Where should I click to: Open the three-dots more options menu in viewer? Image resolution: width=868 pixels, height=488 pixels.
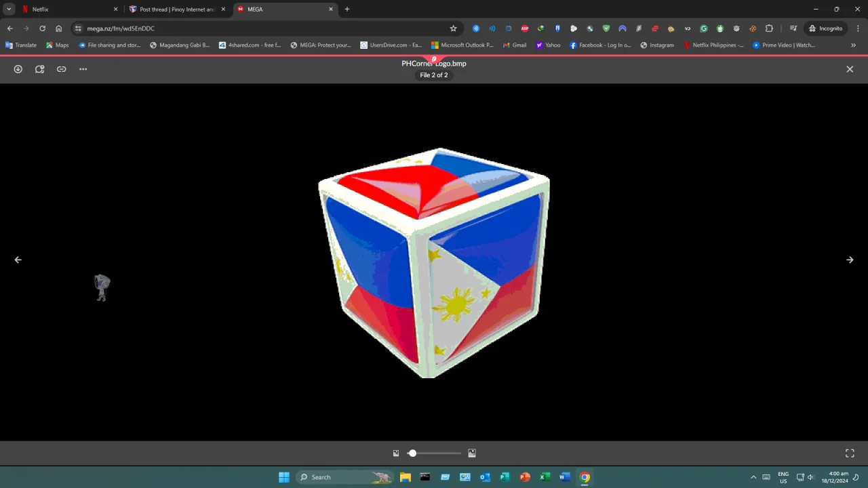tap(83, 69)
